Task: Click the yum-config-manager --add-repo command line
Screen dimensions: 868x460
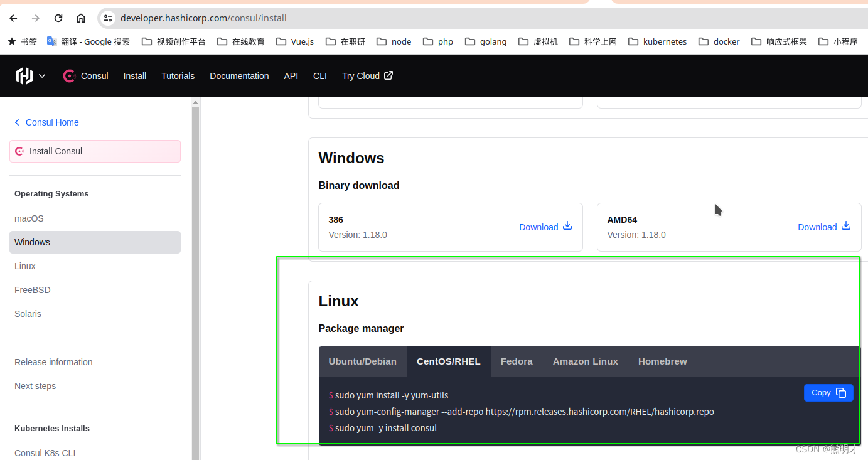Action: pos(522,412)
